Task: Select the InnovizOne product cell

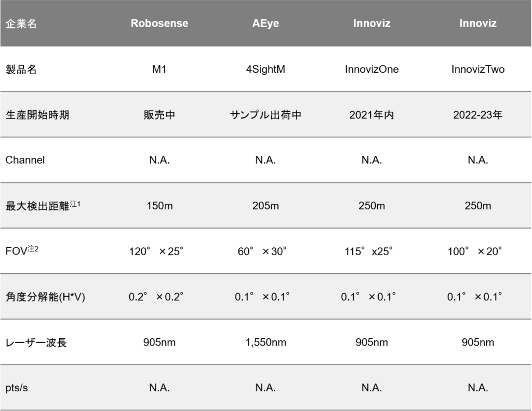Action: [371, 69]
